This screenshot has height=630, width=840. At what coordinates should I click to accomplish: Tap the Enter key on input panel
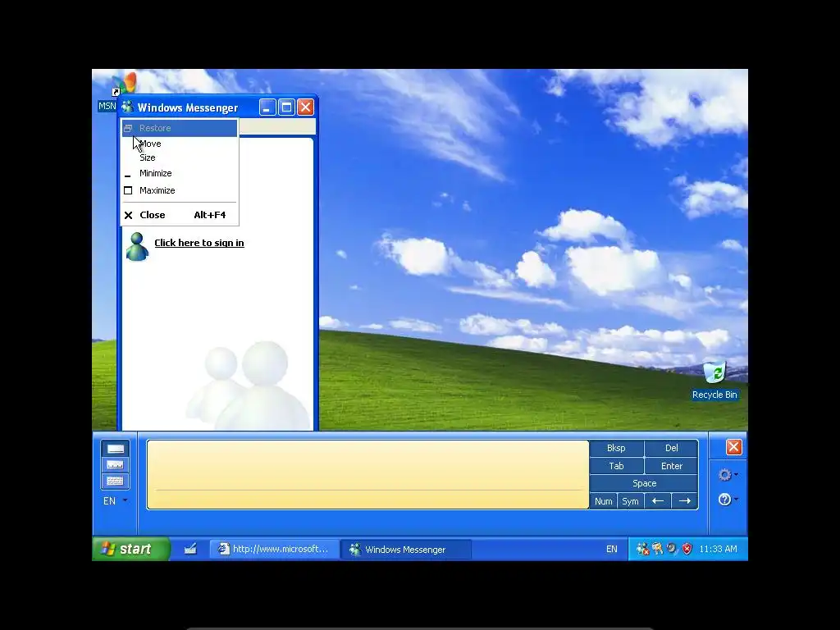click(671, 466)
